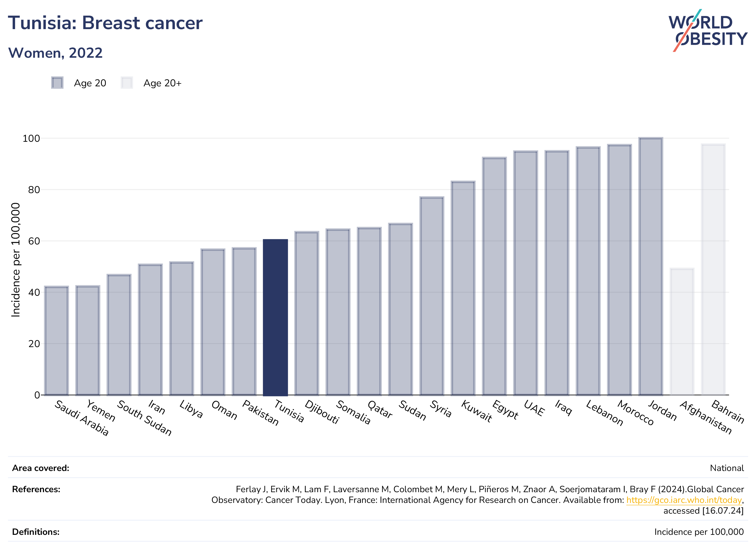Open the gco.iarc.who.int/today link
The image size is (756, 555).
(684, 500)
